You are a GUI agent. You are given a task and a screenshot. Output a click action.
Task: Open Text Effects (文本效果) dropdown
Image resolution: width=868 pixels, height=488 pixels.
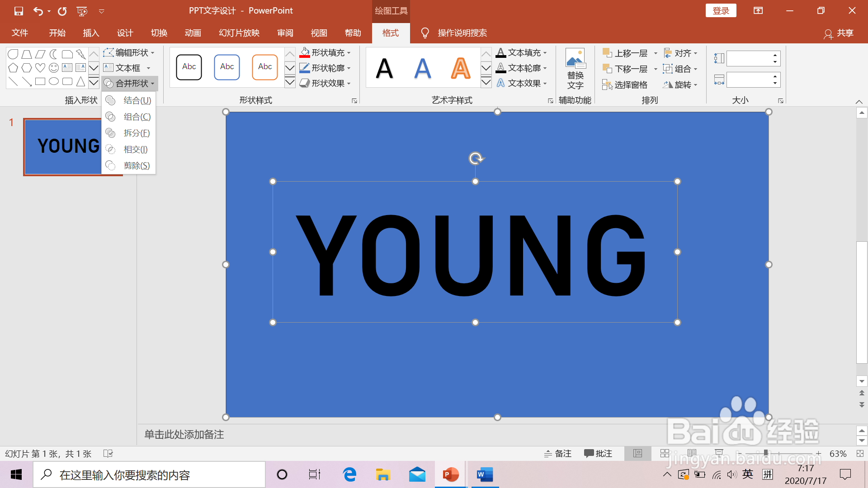pos(521,83)
